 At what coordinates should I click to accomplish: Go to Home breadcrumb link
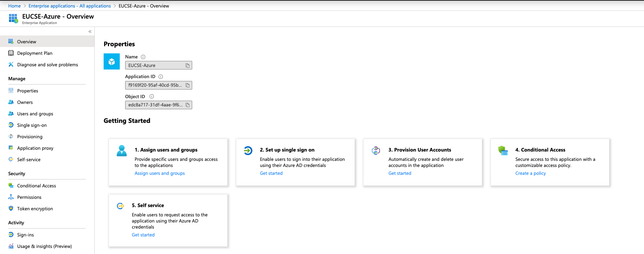pos(14,6)
